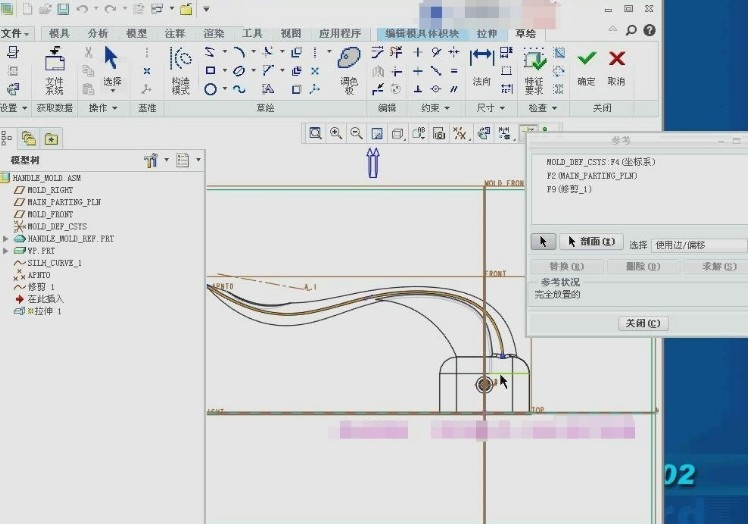The height and width of the screenshot is (524, 748).
Task: Open the 检查 group dropdown
Action: point(542,108)
